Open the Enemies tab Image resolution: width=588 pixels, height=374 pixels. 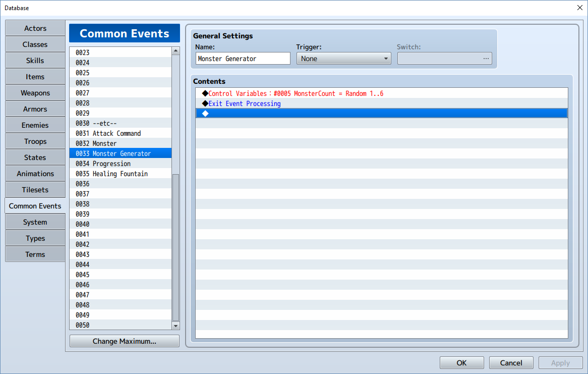(x=35, y=125)
